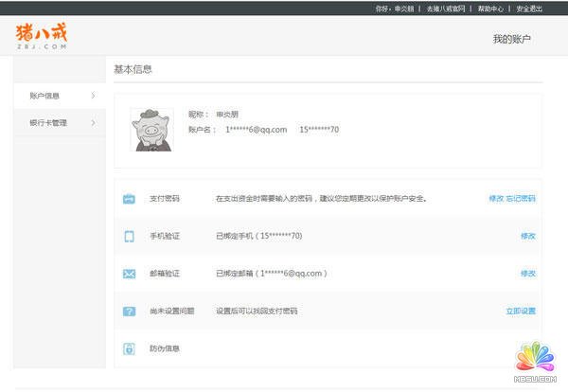Open 帮助中心 in top bar
The height and width of the screenshot is (392, 568).
(x=491, y=9)
